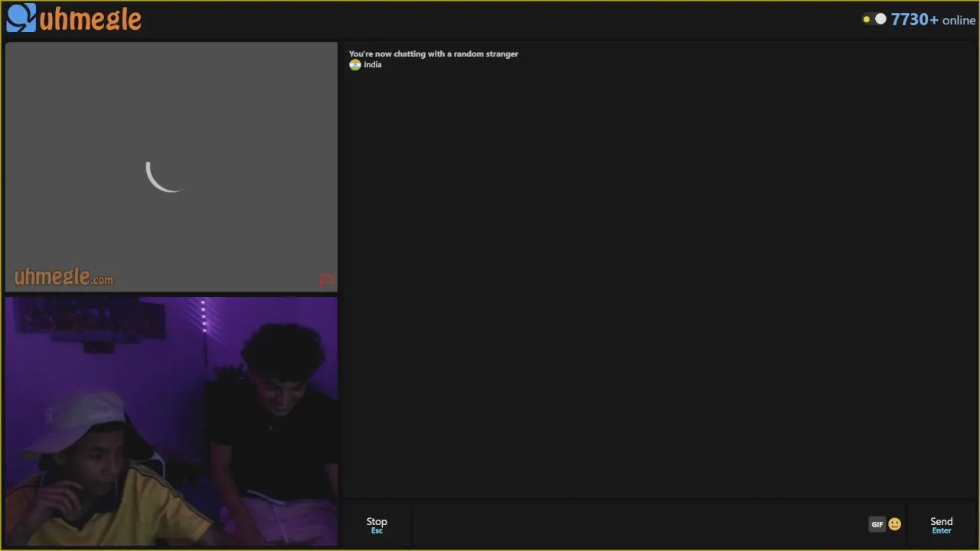Send the chat message
The width and height of the screenshot is (980, 551).
coord(941,525)
